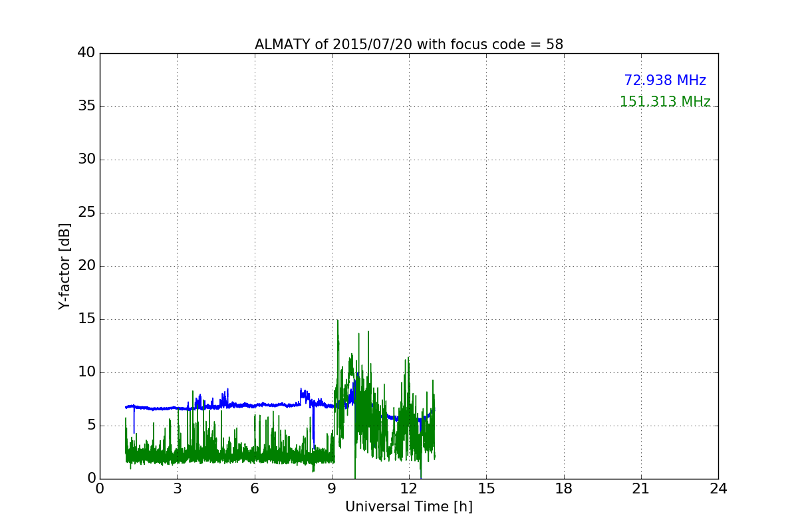Click the y-axis tick label '5'
The height and width of the screenshot is (532, 798).
click(x=91, y=426)
